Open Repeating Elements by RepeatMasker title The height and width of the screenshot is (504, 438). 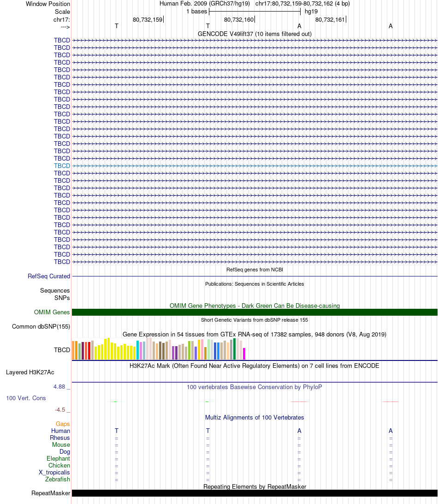[255, 486]
